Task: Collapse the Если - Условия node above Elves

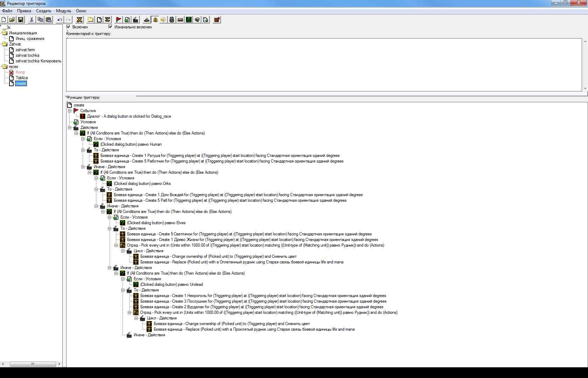Action: [x=110, y=217]
